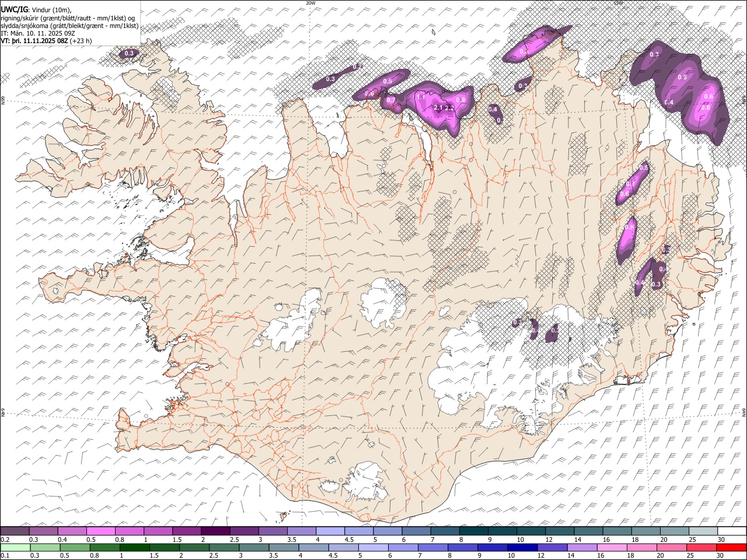Click the 'slydda/snjókoma' legend description line
Viewport: 747px width, 560px height.
69,26
